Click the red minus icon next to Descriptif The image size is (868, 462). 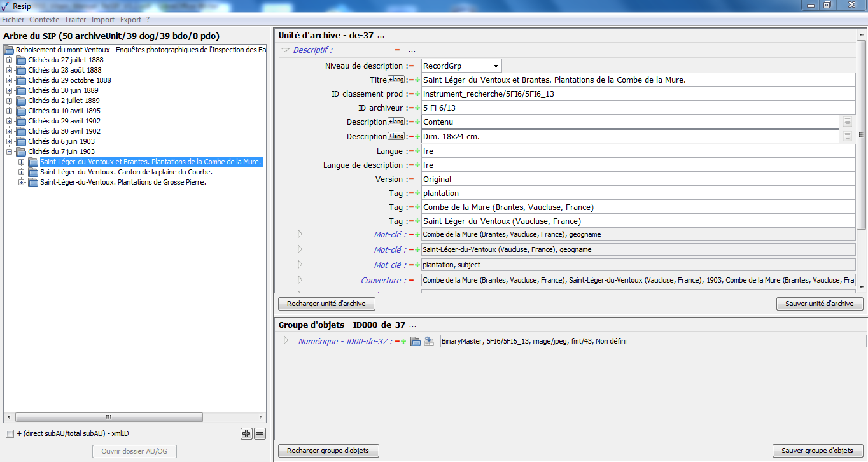click(x=397, y=50)
